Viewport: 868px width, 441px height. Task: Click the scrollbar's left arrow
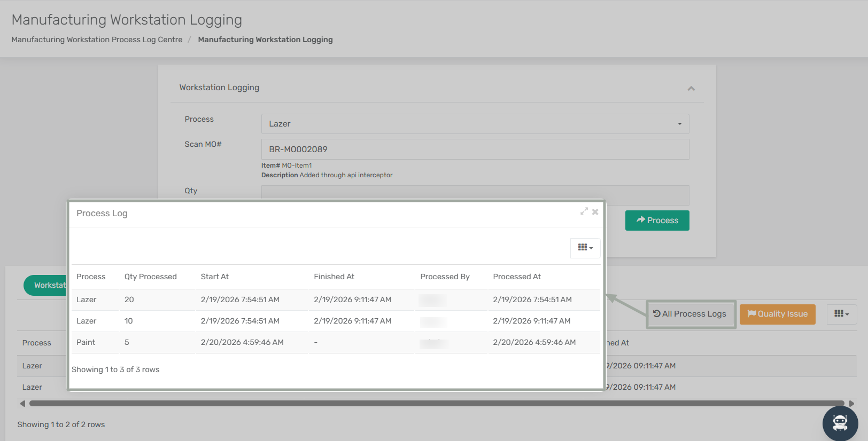coord(22,404)
